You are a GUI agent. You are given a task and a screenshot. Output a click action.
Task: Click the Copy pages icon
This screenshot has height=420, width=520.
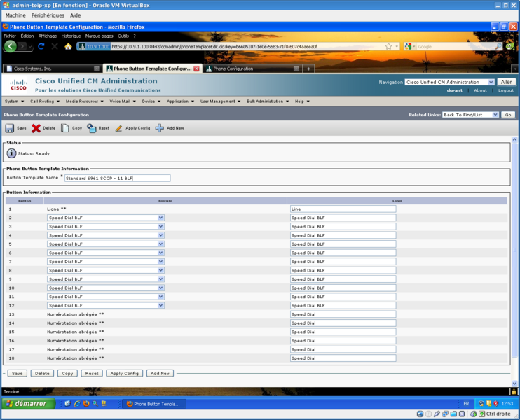pos(65,128)
